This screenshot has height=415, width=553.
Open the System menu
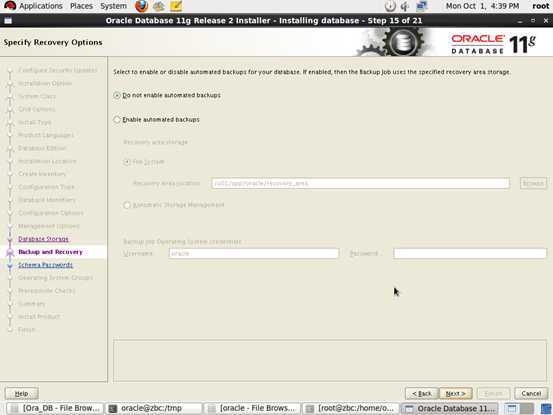click(x=113, y=6)
